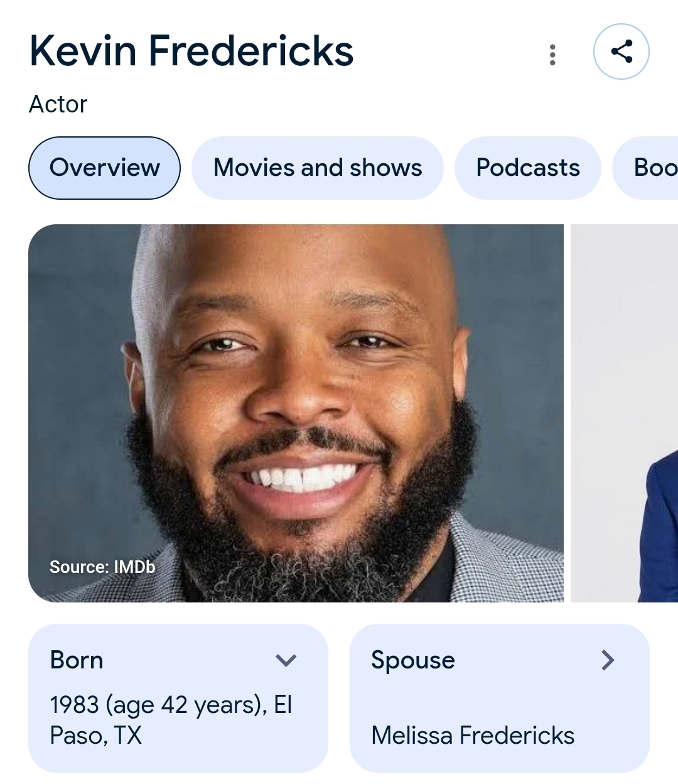Click the blank area inside Spouse card
The width and height of the screenshot is (678, 784).
[499, 697]
